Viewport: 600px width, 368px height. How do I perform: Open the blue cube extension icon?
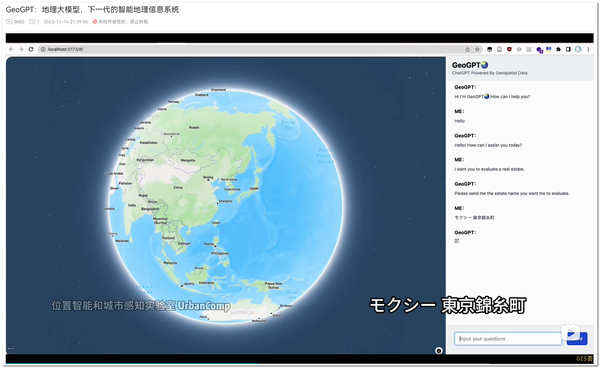point(540,50)
